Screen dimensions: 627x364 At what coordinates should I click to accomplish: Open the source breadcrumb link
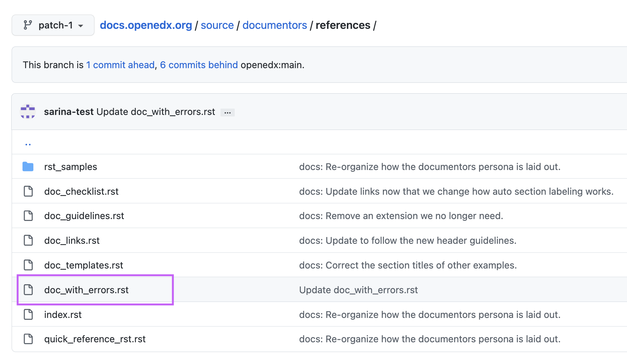(x=217, y=25)
